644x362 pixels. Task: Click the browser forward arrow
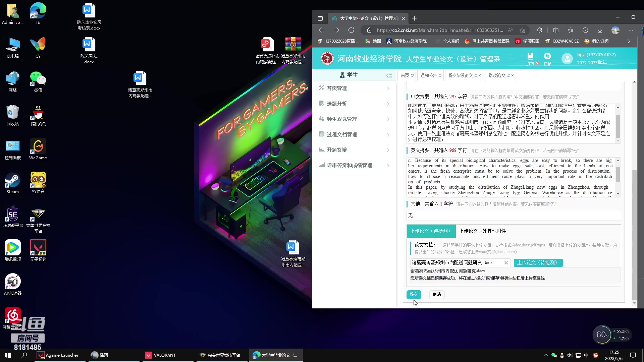pyautogui.click(x=336, y=30)
